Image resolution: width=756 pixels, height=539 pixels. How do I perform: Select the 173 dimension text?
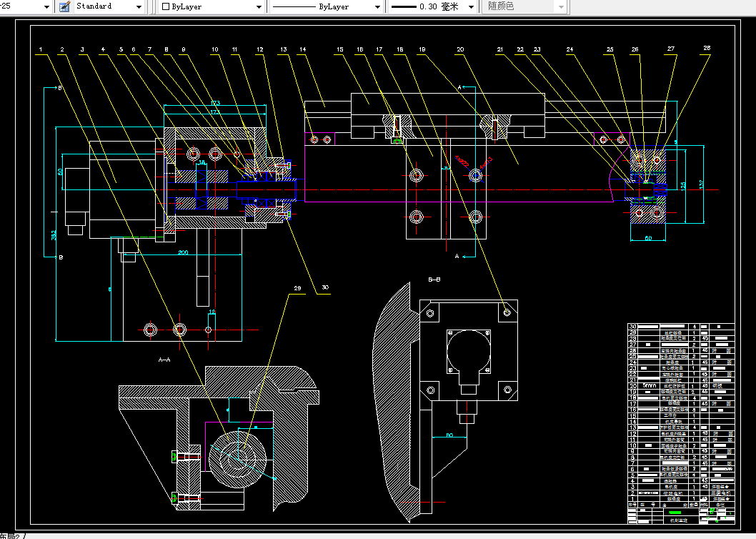pos(215,103)
